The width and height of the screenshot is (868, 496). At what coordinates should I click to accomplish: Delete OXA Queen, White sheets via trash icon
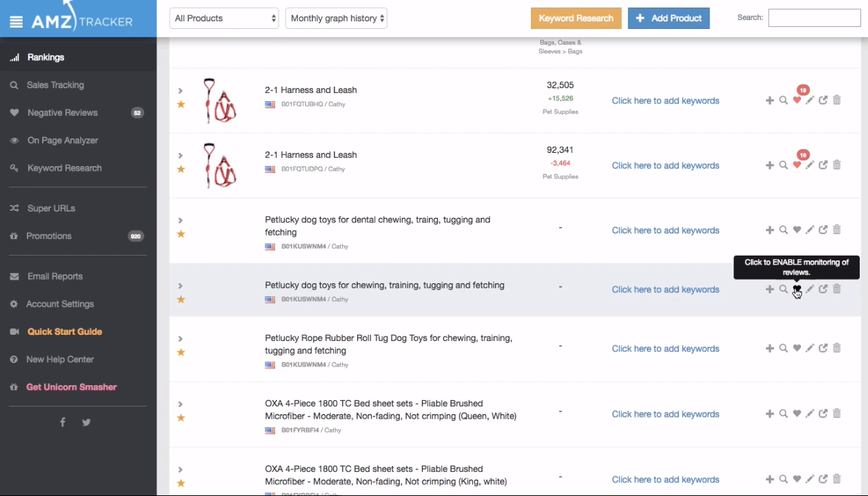click(x=837, y=414)
